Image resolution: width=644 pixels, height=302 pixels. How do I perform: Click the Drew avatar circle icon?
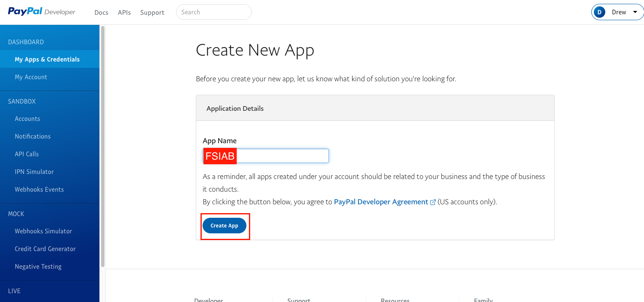tap(599, 12)
